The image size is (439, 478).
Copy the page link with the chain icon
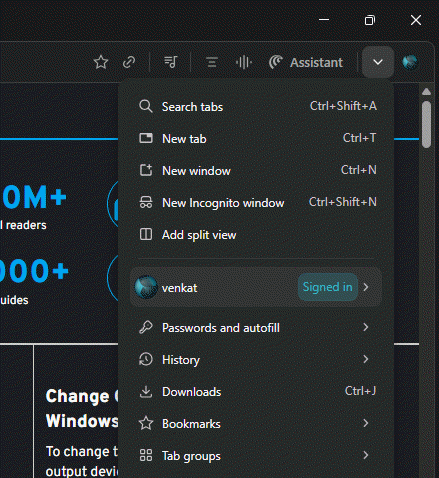[129, 62]
